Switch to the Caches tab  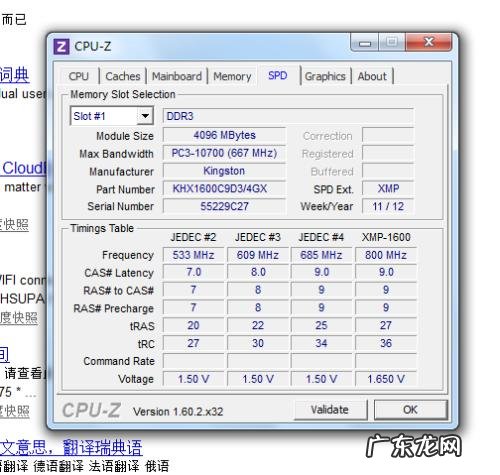point(123,76)
